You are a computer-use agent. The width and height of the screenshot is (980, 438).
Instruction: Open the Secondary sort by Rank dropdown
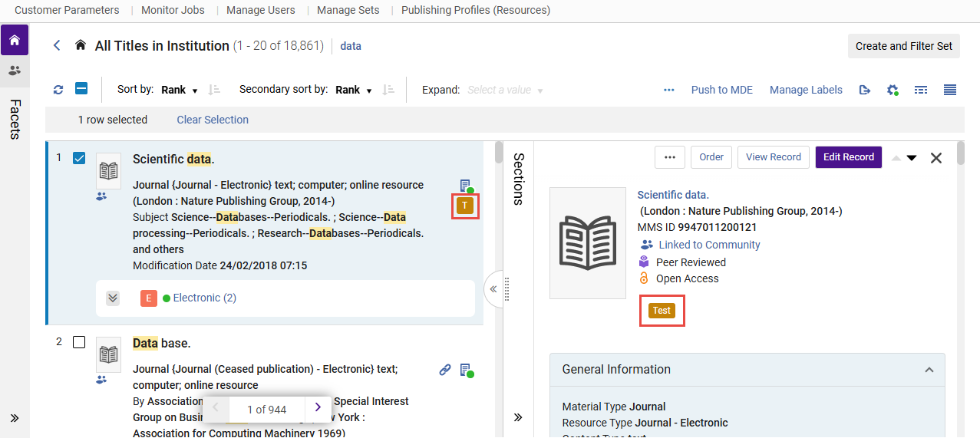[x=354, y=90]
